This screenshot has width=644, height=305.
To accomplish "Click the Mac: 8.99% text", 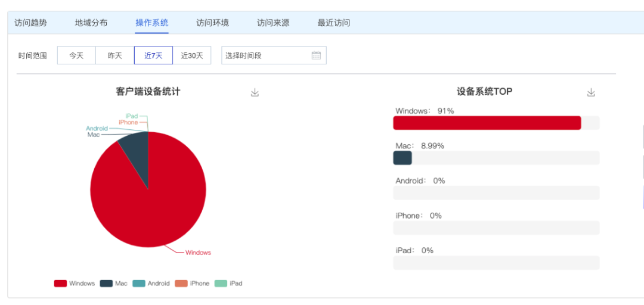I will (x=420, y=146).
